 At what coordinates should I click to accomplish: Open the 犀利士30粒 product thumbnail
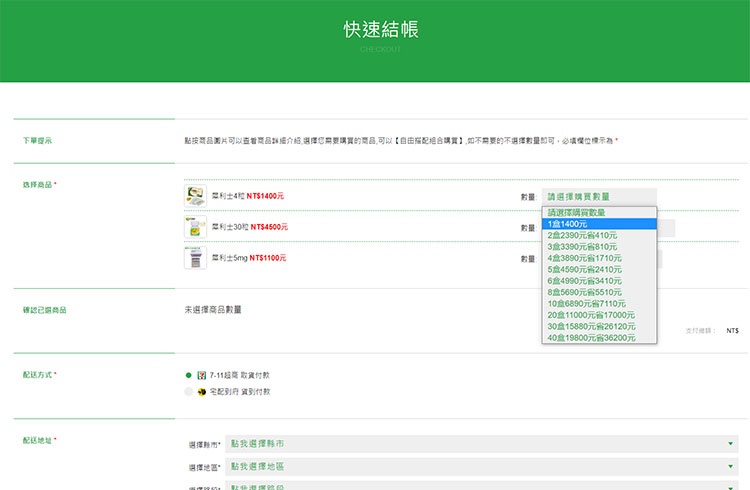195,227
